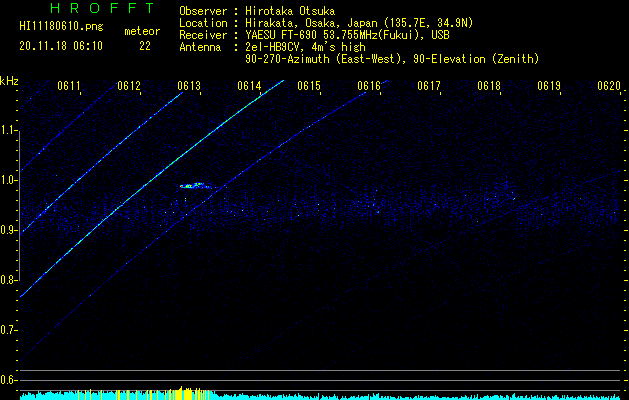Click the 0619 time marker
Viewport: 629px width, 400px height.
point(549,86)
